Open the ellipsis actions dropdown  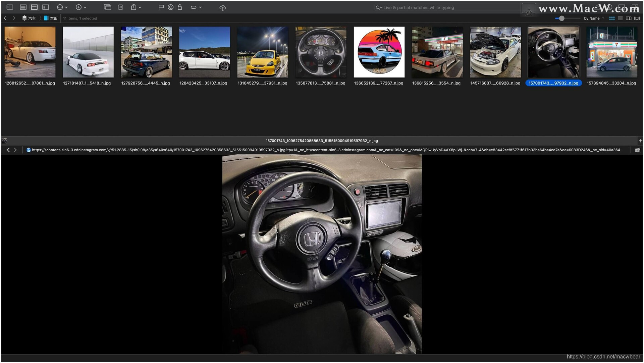coord(62,7)
